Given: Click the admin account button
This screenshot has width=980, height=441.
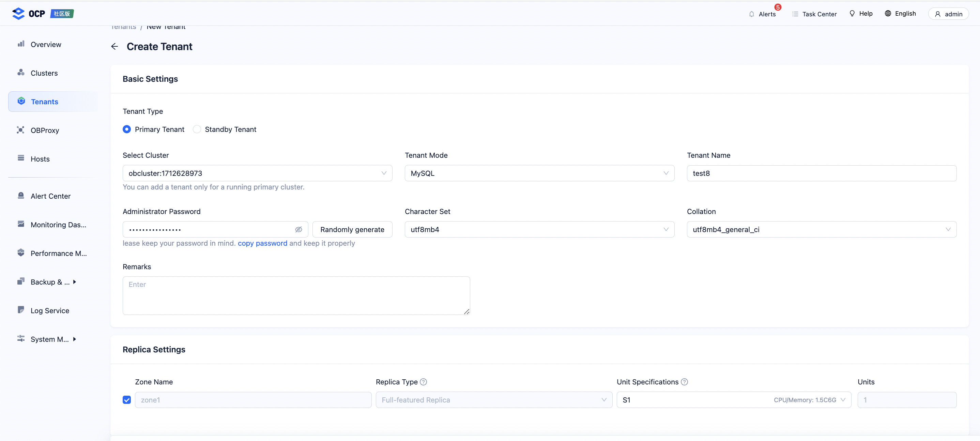Looking at the screenshot, I should [x=948, y=14].
